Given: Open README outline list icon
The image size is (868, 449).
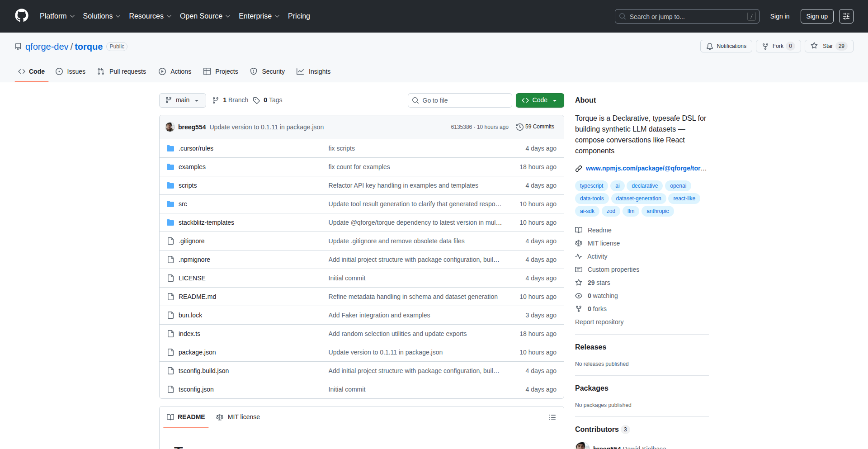Looking at the screenshot, I should coord(552,417).
